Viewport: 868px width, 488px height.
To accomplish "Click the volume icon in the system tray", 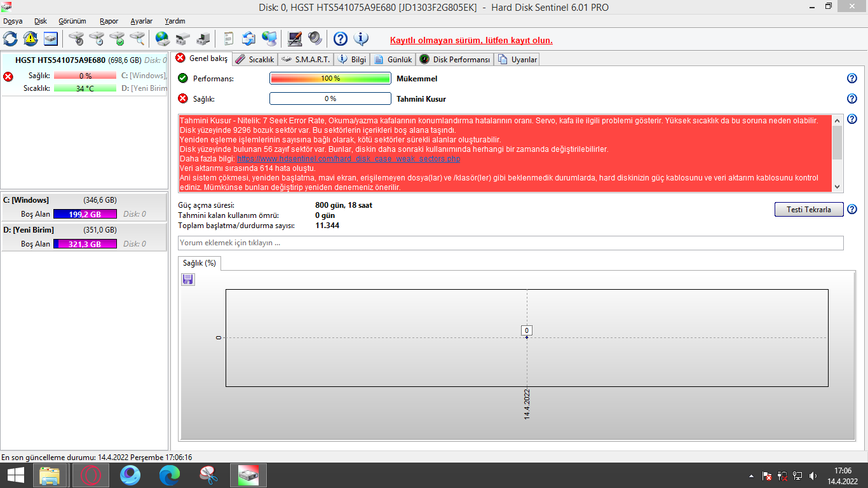I will [813, 475].
